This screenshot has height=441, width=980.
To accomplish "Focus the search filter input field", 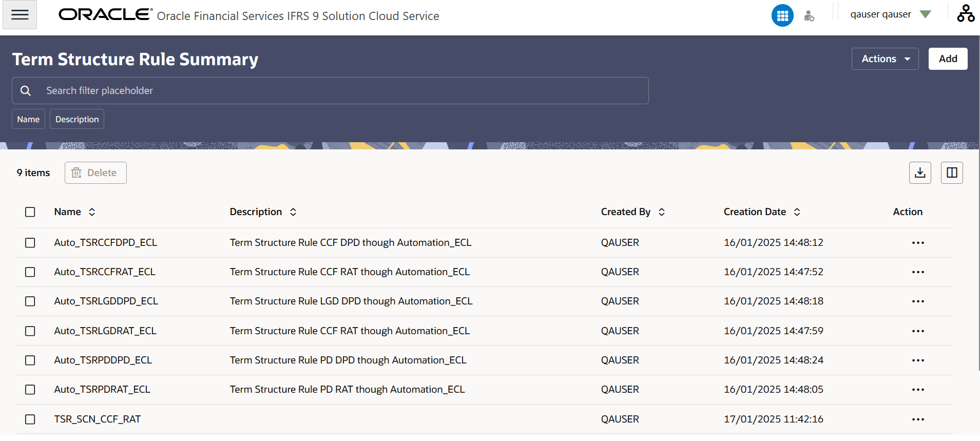I will pos(339,91).
